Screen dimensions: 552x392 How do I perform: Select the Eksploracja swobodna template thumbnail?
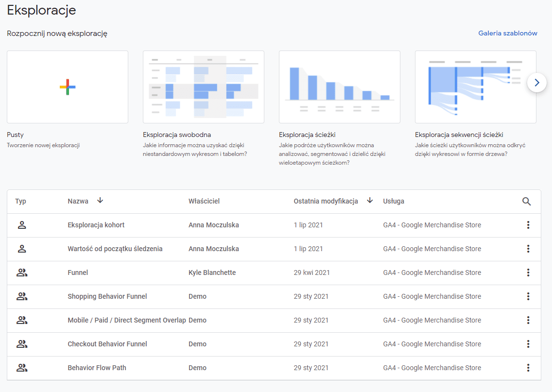(x=204, y=87)
